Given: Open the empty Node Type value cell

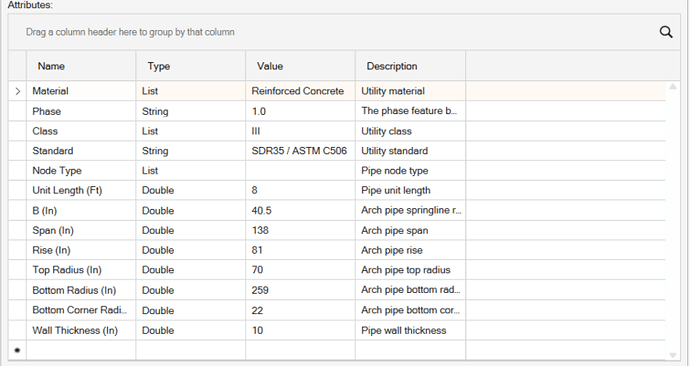Looking at the screenshot, I should (x=300, y=171).
